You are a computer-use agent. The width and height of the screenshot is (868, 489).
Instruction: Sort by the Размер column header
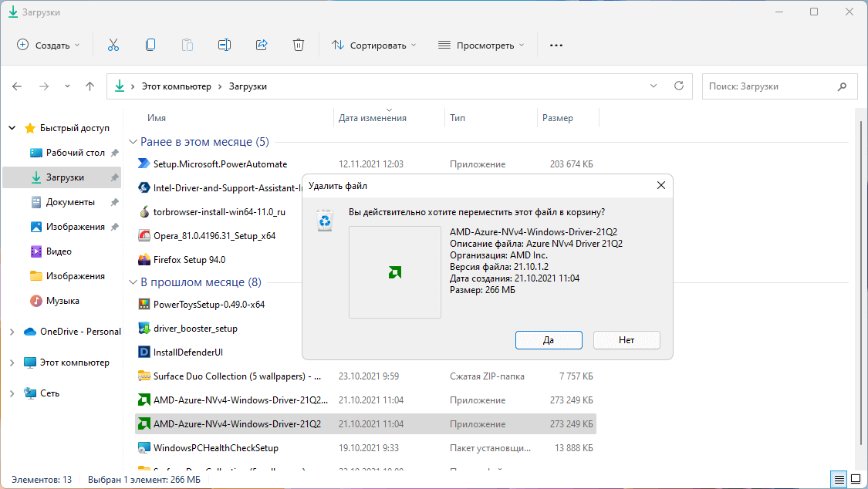tap(557, 118)
